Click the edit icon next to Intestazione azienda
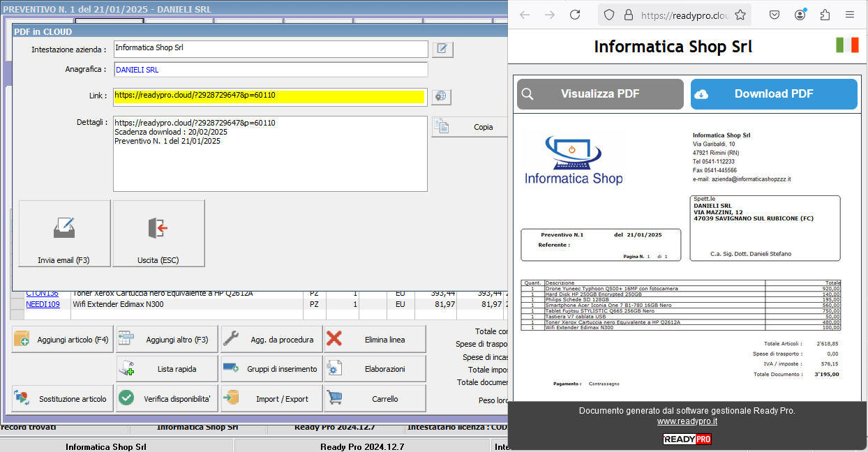The height and width of the screenshot is (452, 868). [443, 49]
